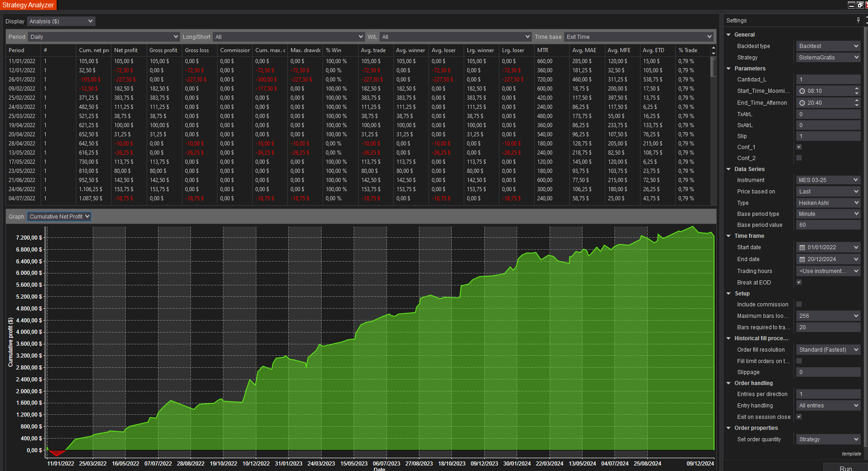868x471 pixels.
Task: Select the Strategy Analyzer tab
Action: click(27, 5)
